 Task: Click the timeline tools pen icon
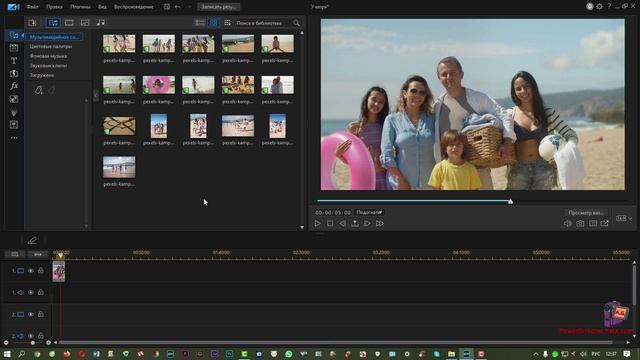[x=32, y=241]
